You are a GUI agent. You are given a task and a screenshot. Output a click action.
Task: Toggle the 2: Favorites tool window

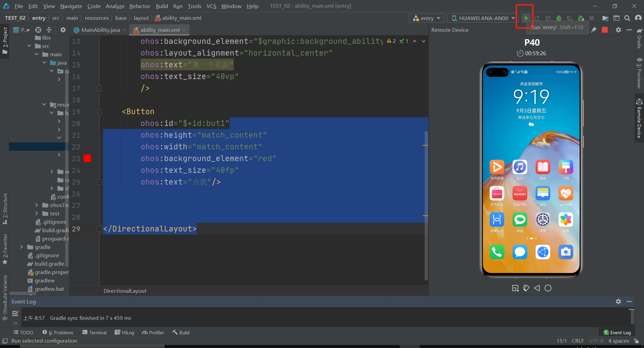[5, 249]
